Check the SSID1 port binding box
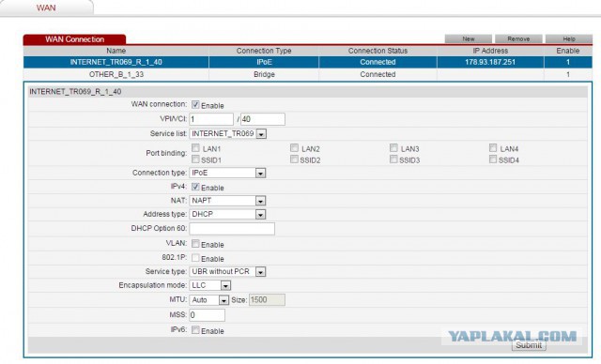601x364 pixels. point(195,159)
